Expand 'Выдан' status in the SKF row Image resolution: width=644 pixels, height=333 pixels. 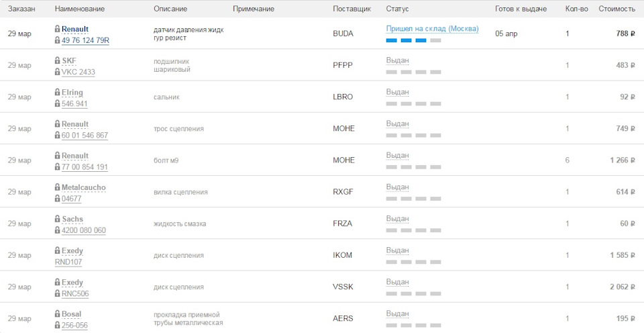[397, 60]
